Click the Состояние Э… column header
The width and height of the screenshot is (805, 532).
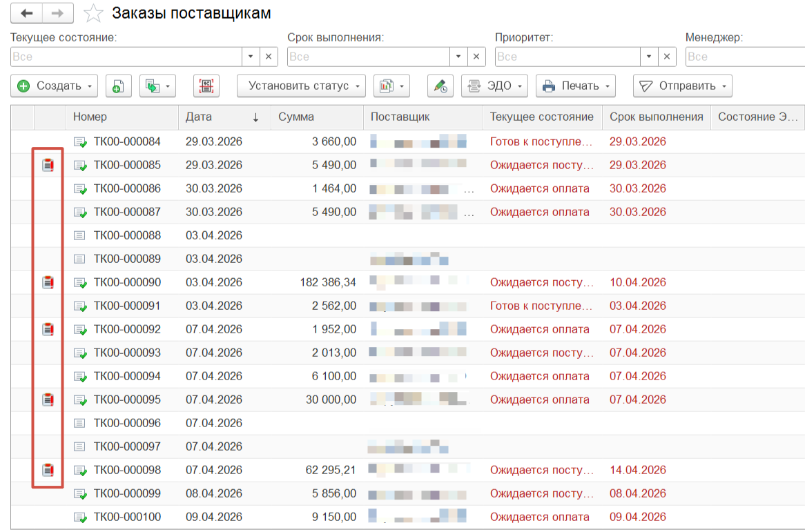tap(758, 117)
